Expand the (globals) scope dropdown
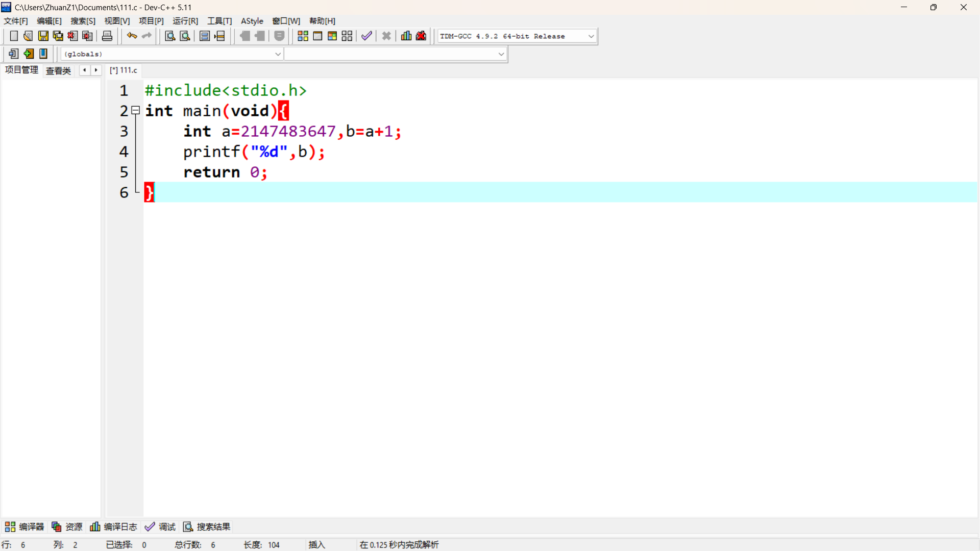This screenshot has width=980, height=551. point(278,54)
